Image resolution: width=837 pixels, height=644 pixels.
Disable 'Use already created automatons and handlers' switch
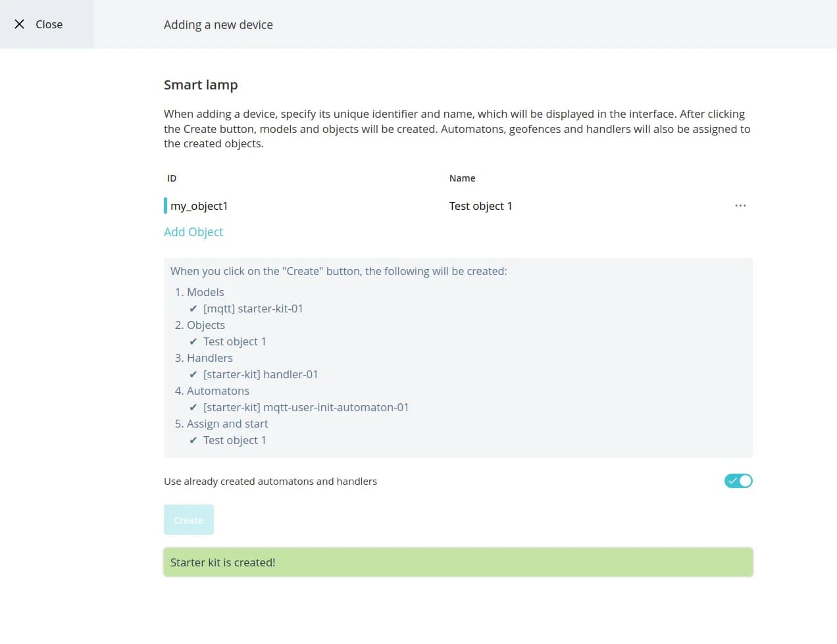click(x=738, y=481)
